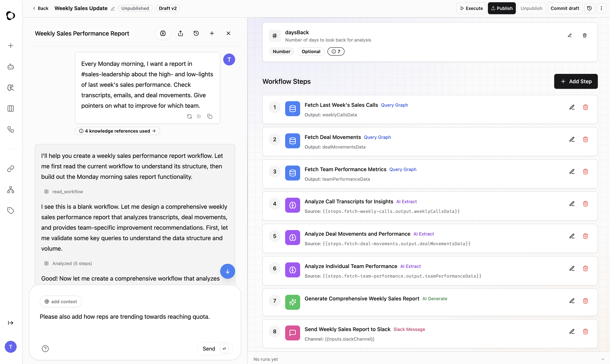This screenshot has height=364, width=610.
Task: Click into the chat message input field
Action: pyautogui.click(x=135, y=322)
